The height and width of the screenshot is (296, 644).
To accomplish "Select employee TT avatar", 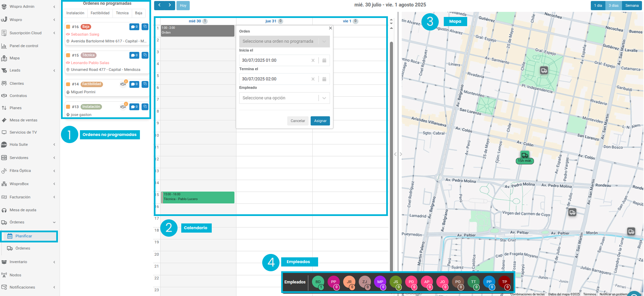I will point(474,282).
